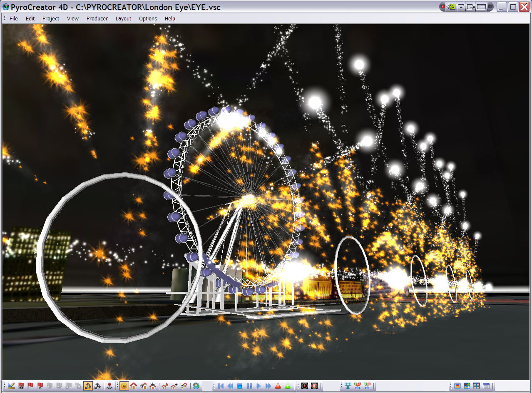532x393 pixels.
Task: Click the red record dot in title bar
Action: (443, 7)
